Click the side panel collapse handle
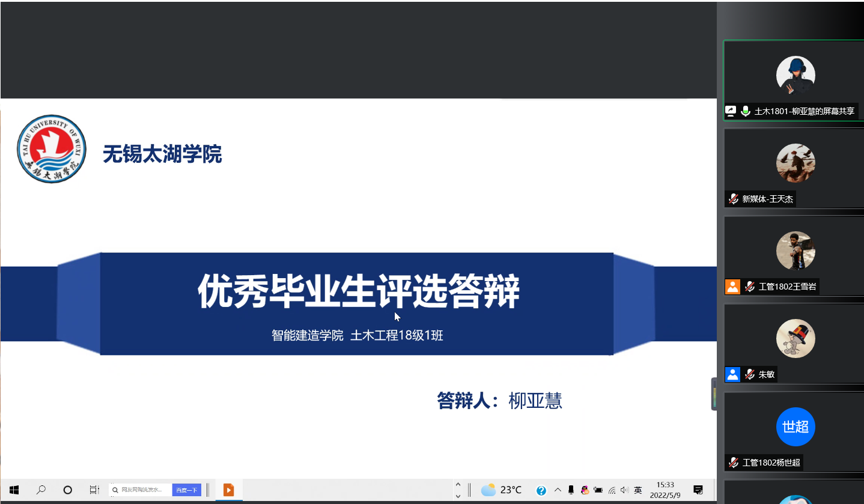Image resolution: width=864 pixels, height=504 pixels. [x=714, y=394]
